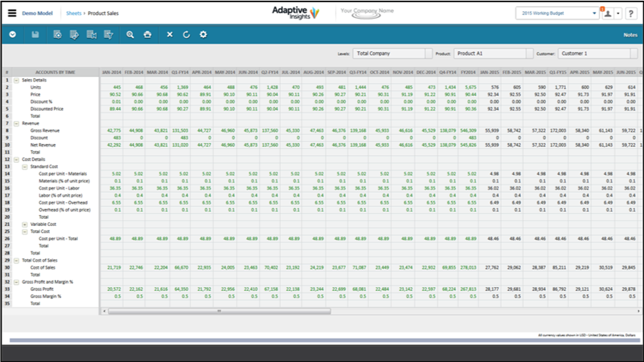Click the X cancel icon in toolbar
Screen dimensions: 644x362
pyautogui.click(x=170, y=34)
